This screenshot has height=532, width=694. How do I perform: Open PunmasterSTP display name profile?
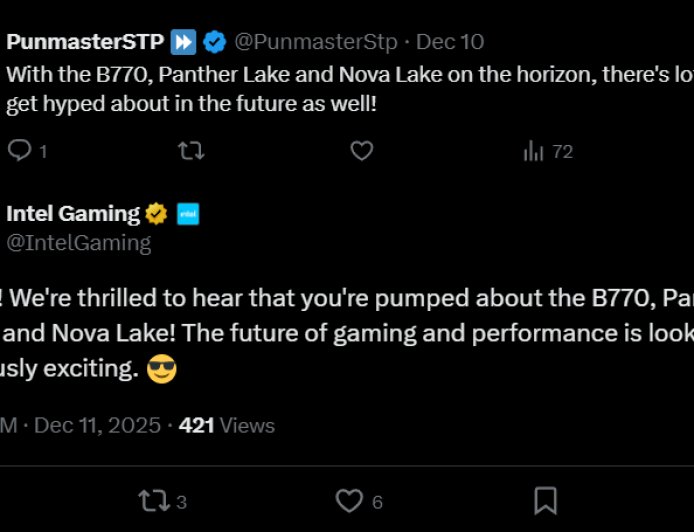click(85, 42)
